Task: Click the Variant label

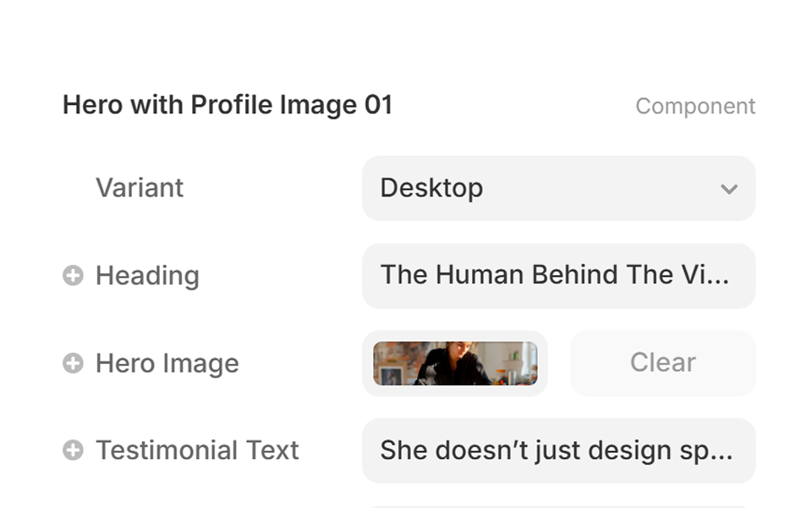Action: [140, 188]
